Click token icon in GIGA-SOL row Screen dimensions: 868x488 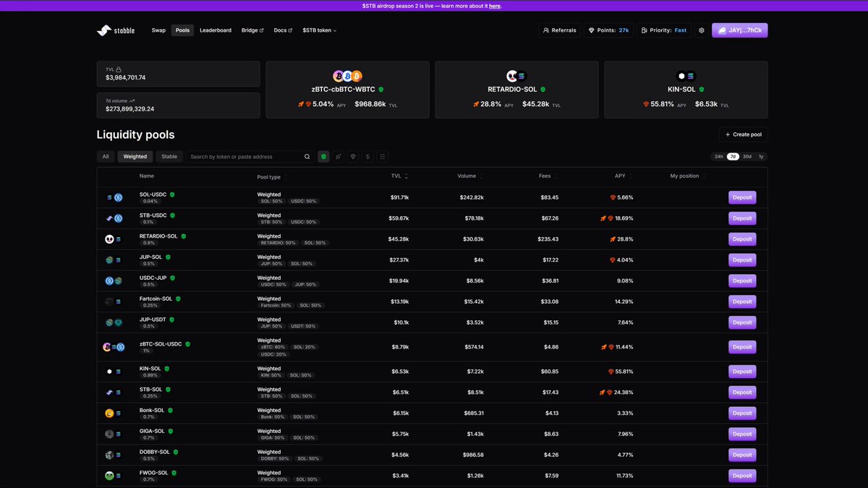pyautogui.click(x=109, y=434)
